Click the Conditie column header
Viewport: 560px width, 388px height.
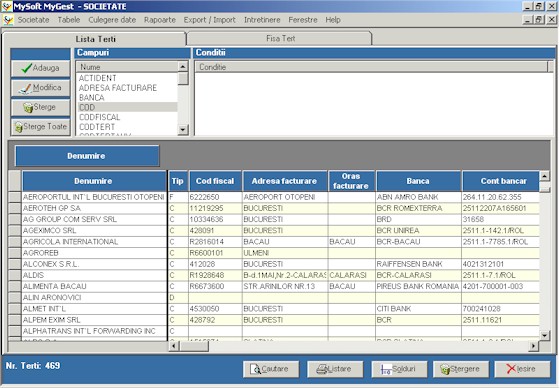tap(371, 67)
